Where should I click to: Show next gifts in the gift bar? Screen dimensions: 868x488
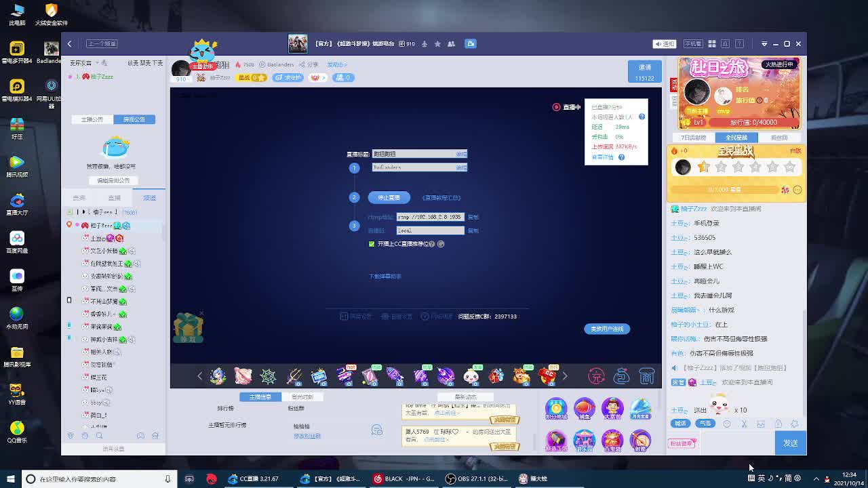tap(564, 376)
